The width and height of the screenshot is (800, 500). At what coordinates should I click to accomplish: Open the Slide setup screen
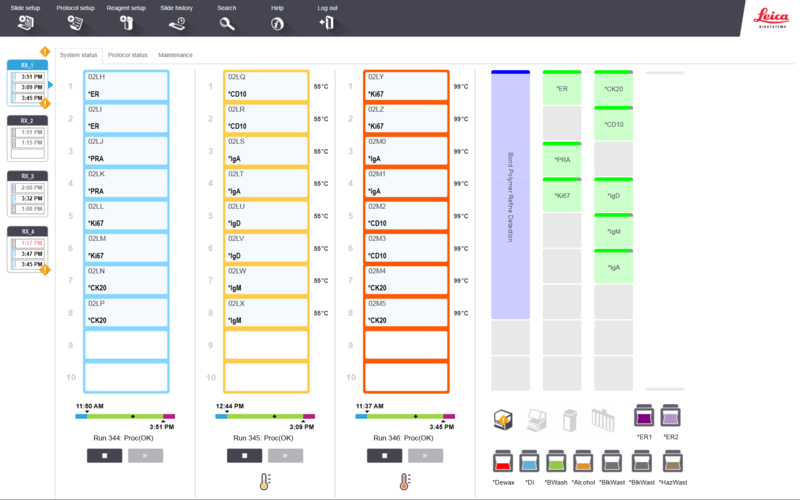26,23
